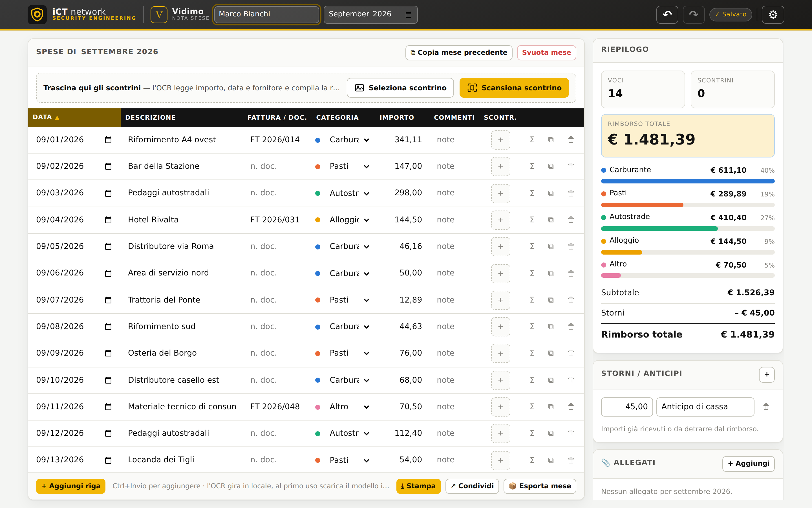Click the Esporta mese button

(x=540, y=486)
